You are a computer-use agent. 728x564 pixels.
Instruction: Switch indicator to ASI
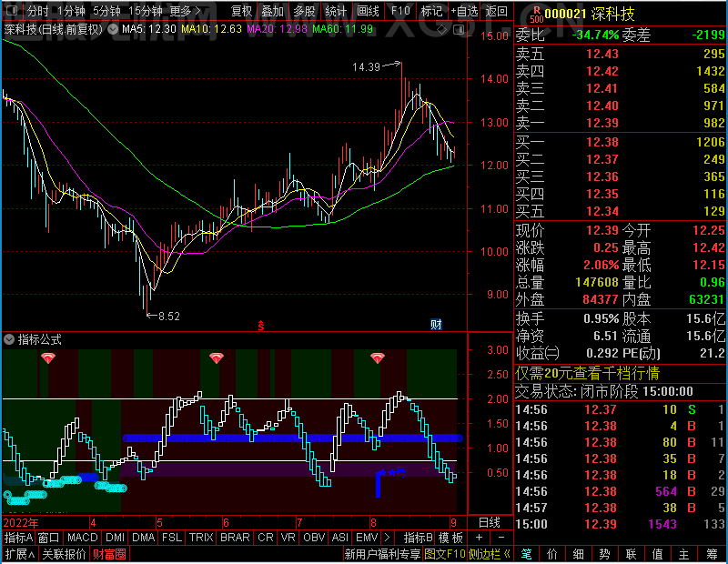(x=339, y=538)
